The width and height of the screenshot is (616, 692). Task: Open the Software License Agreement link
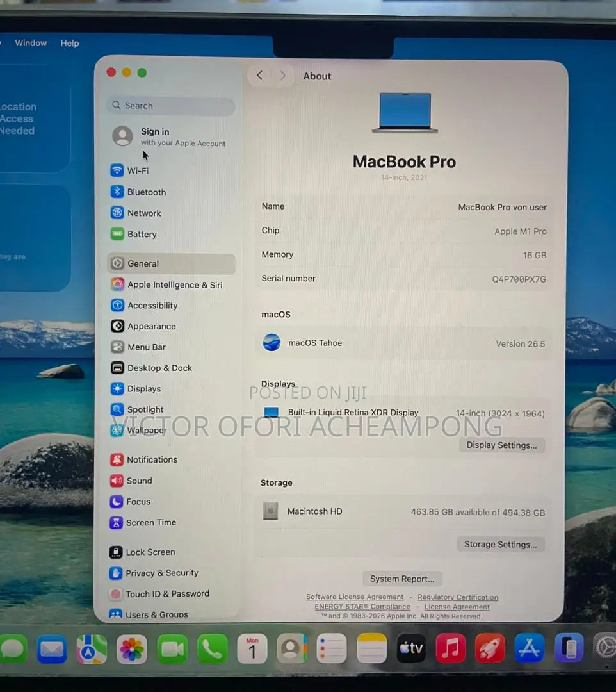355,597
